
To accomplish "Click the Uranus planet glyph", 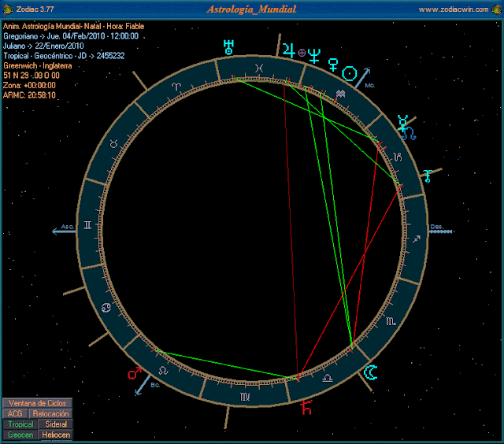I will coord(228,47).
